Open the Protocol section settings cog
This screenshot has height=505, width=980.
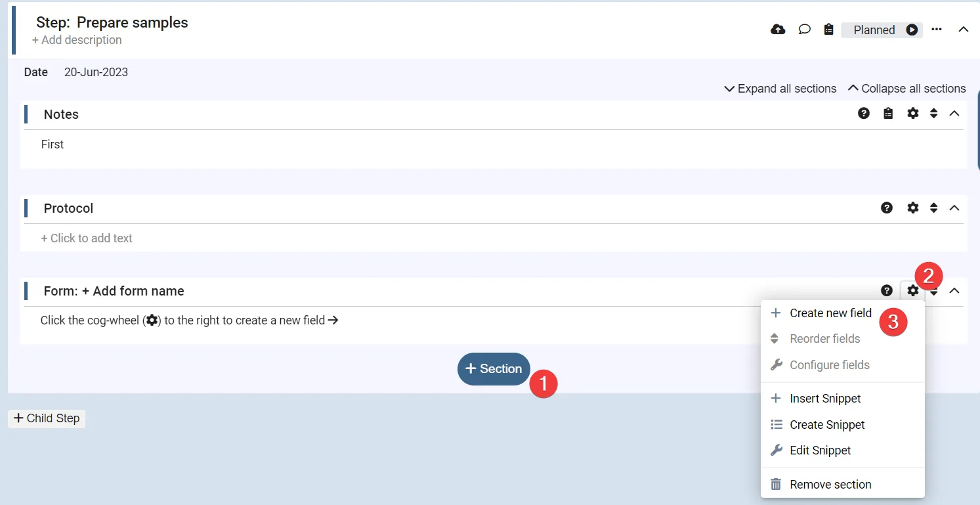tap(913, 208)
